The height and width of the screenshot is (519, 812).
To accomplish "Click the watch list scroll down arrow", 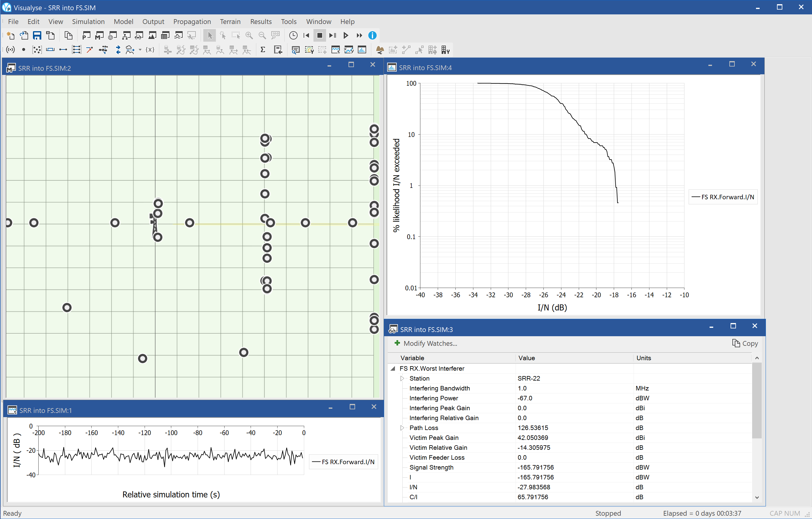I will point(757,497).
